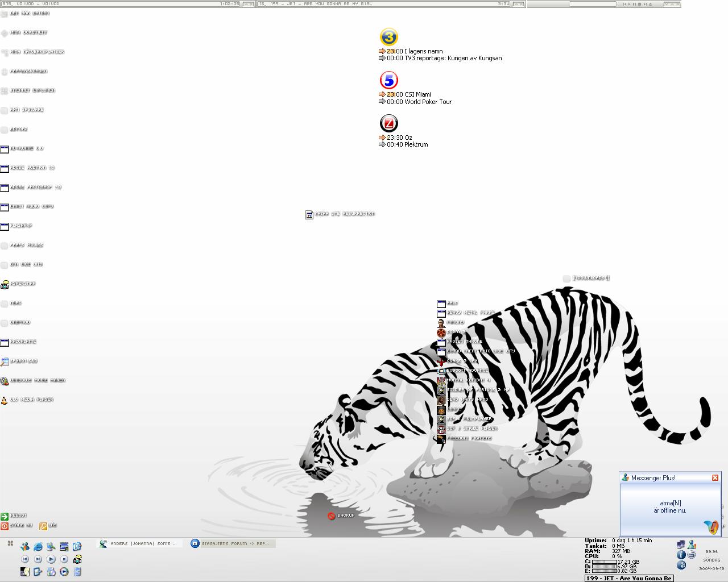Switch to Gtasajtens Forum taskbar item
The height and width of the screenshot is (582, 728).
point(233,544)
